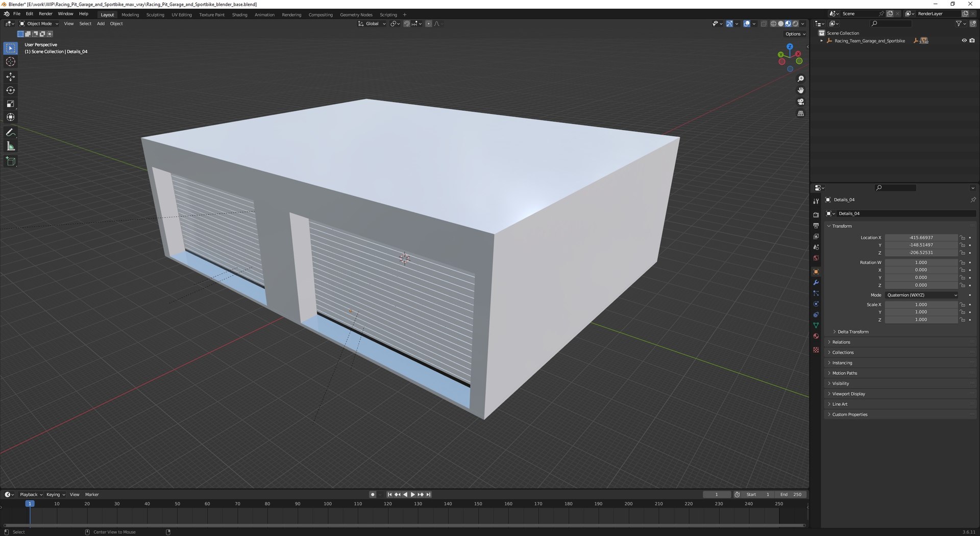Click the viewport zoom magnifier icon
This screenshot has width=980, height=536.
[x=800, y=79]
